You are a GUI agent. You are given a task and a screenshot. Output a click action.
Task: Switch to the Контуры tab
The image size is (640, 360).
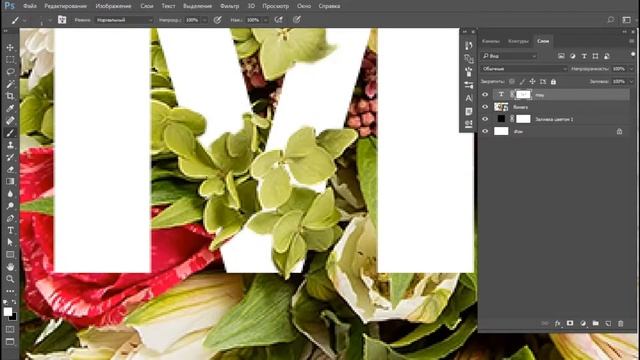[518, 41]
